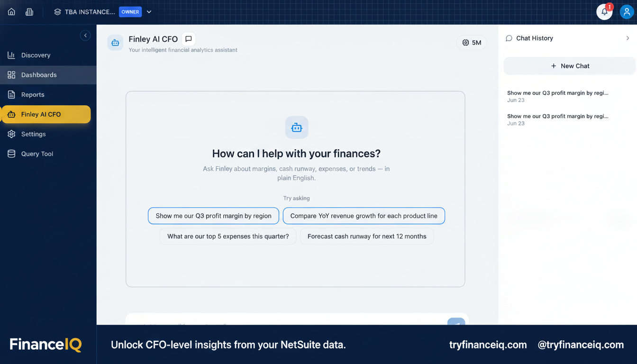The height and width of the screenshot is (364, 637).
Task: Ask Show me our Q3 profit margin by region
Action: click(213, 216)
